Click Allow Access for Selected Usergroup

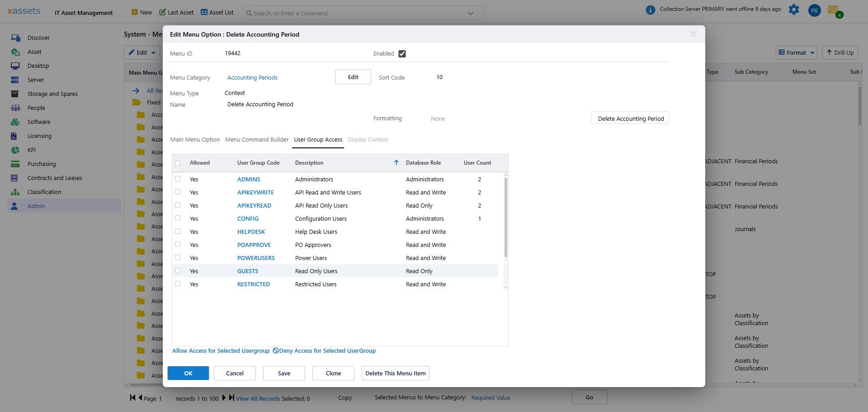[220, 350]
